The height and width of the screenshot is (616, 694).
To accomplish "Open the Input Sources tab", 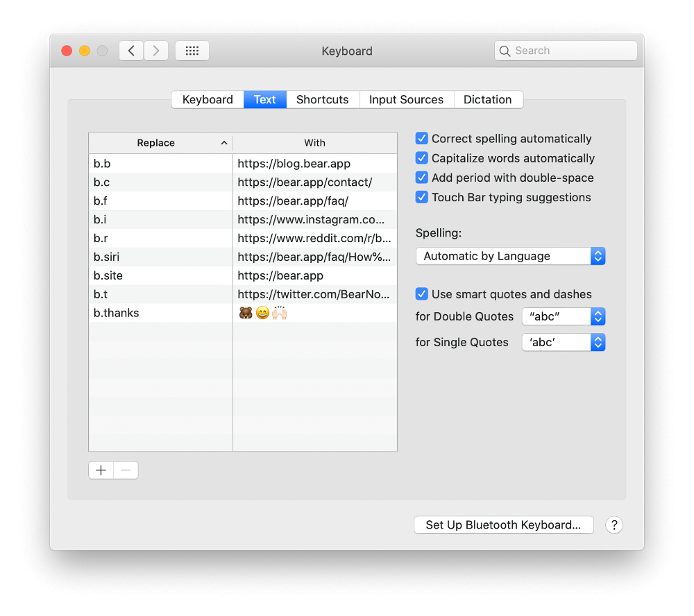I will (406, 100).
